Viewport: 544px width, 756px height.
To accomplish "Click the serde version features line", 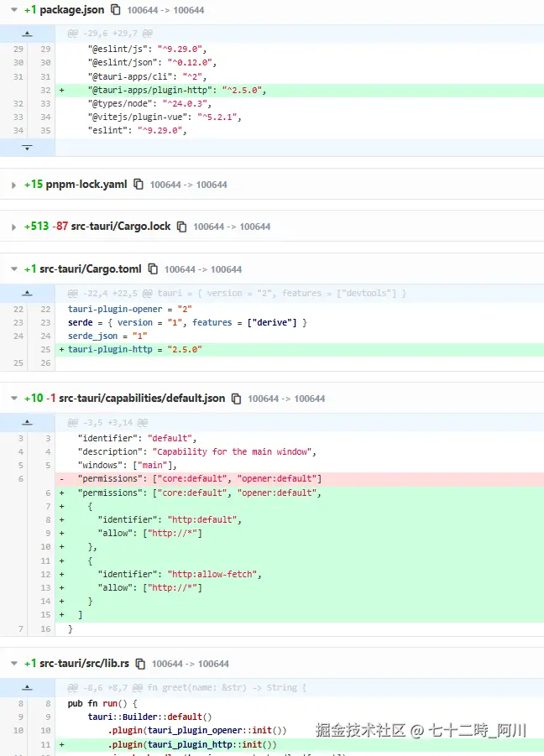I will (300, 322).
